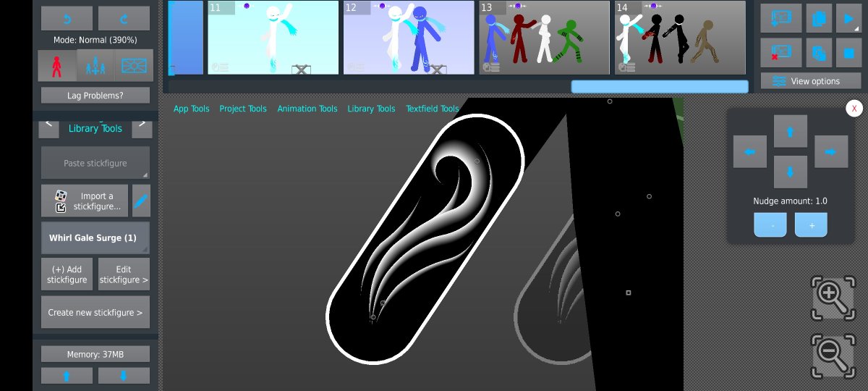Open the Animation Tools tab
This screenshot has height=391, width=868.
pyautogui.click(x=307, y=109)
